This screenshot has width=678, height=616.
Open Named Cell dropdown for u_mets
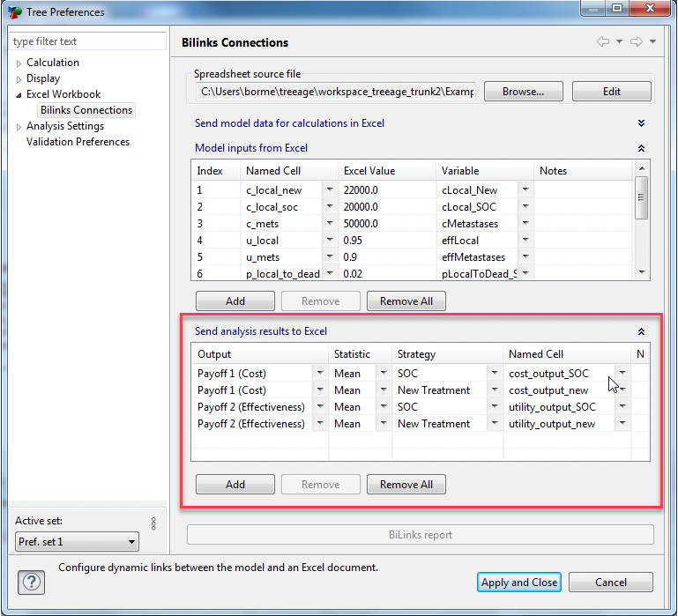click(x=330, y=256)
